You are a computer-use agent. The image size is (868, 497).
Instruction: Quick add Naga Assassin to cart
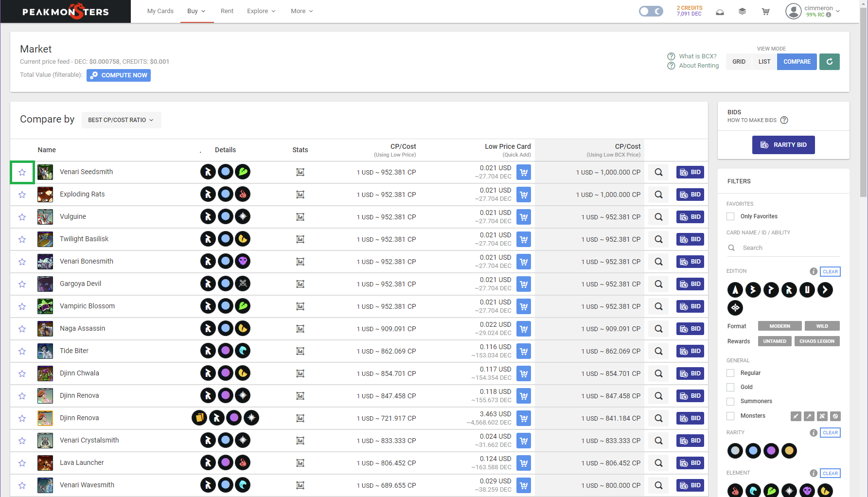(x=524, y=329)
